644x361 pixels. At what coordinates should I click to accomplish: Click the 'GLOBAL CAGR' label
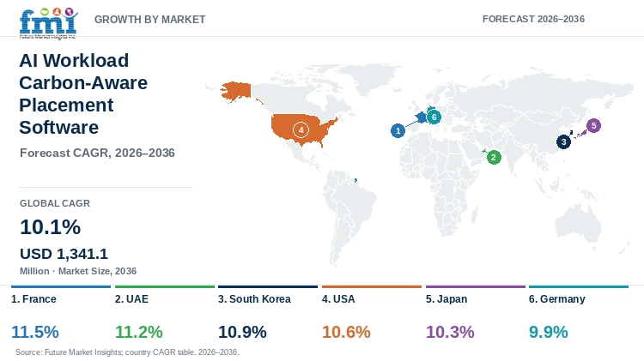[55, 203]
